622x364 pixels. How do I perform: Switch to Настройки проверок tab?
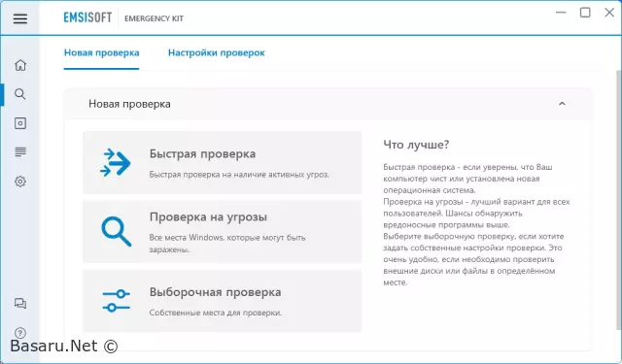[x=216, y=52]
